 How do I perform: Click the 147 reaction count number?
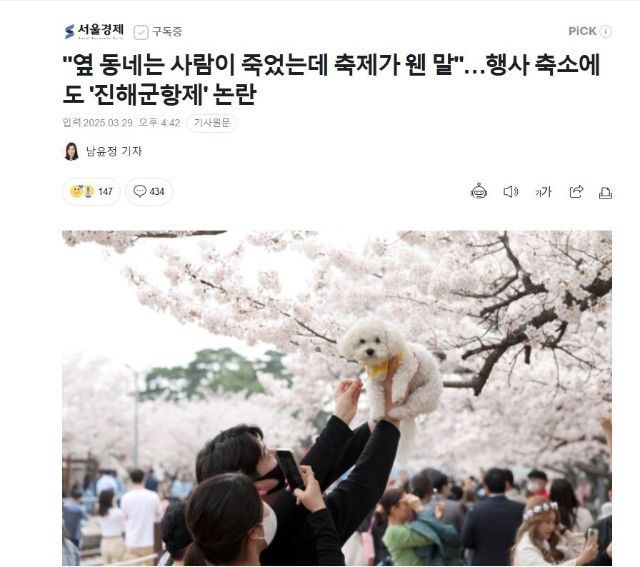tap(105, 191)
